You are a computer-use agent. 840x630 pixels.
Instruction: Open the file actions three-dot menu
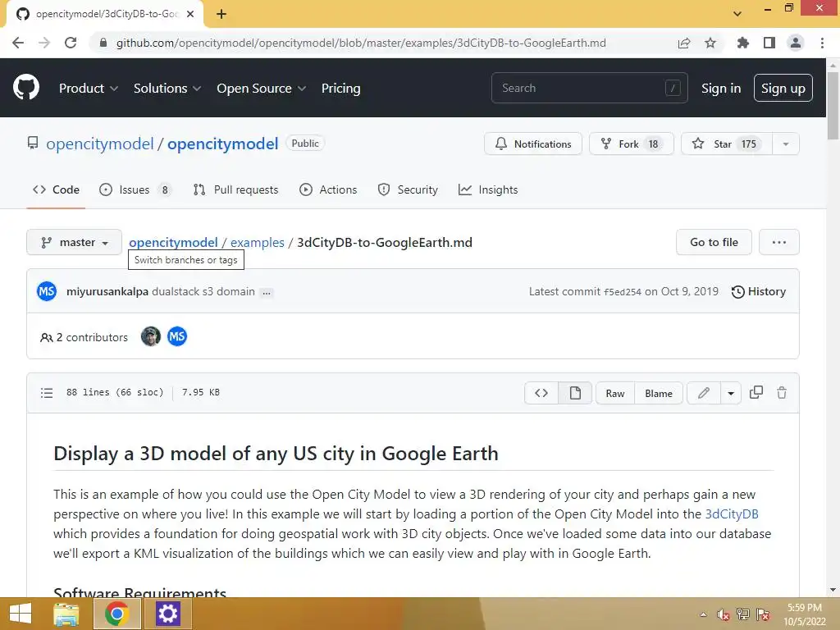779,242
